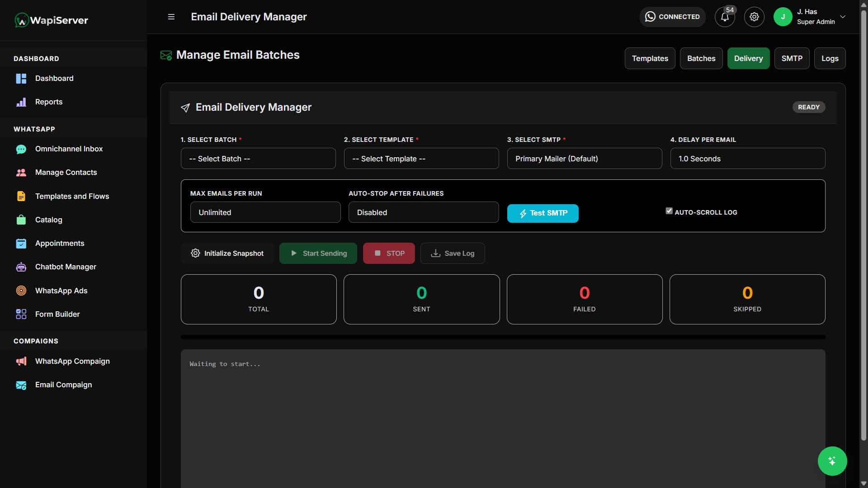Click the WhatsApp Ads target icon
This screenshot has width=868, height=488.
(21, 291)
